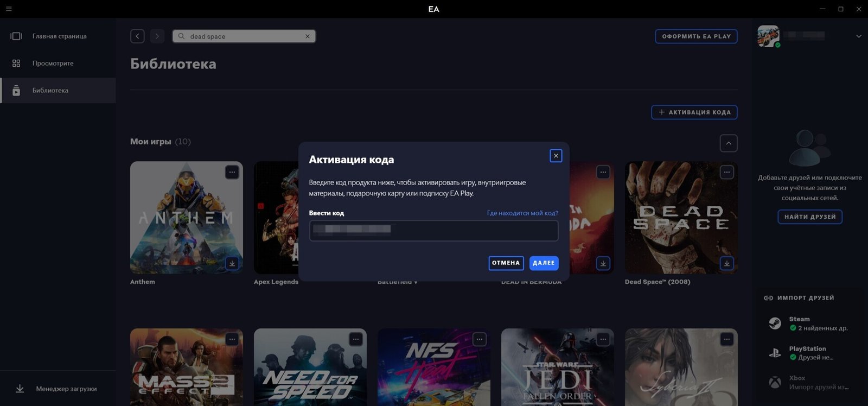
Task: Download Dead In Bermuda via download icon
Action: coord(603,263)
